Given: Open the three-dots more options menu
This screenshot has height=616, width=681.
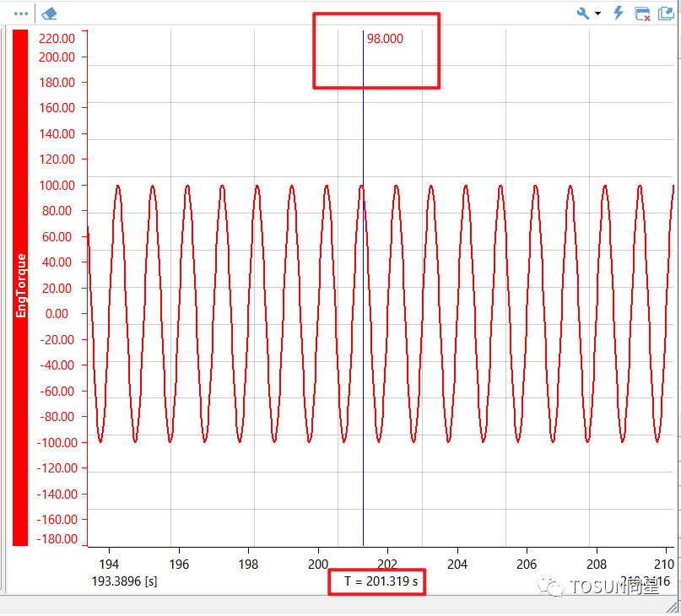Looking at the screenshot, I should click(21, 14).
